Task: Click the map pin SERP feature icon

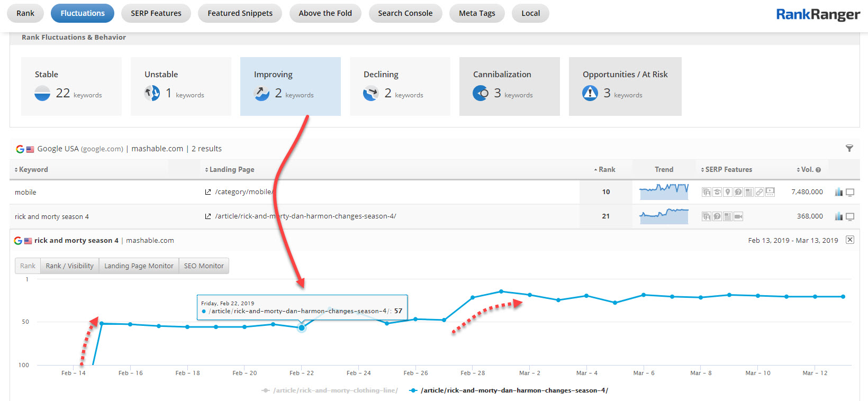Action: pyautogui.click(x=728, y=192)
